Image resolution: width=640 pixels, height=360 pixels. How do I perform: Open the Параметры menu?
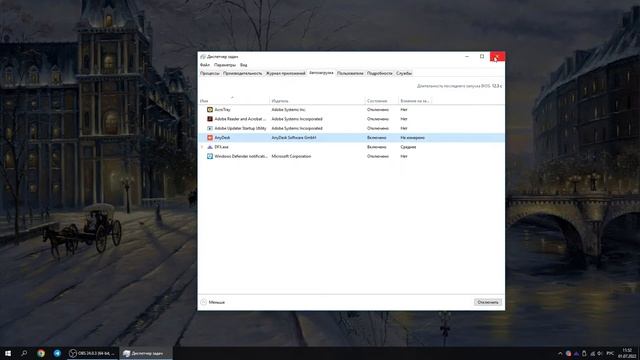(225, 65)
